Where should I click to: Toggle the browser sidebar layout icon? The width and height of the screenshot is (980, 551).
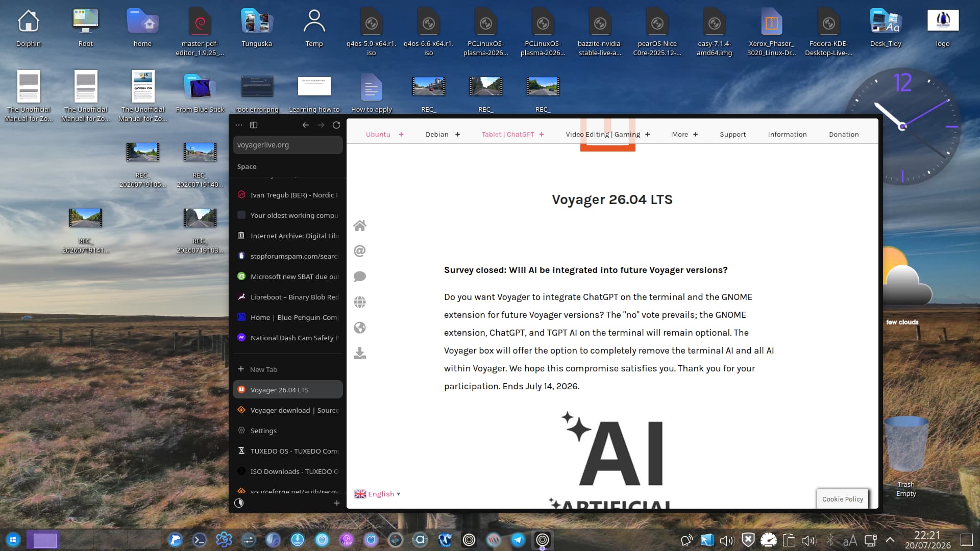point(254,125)
